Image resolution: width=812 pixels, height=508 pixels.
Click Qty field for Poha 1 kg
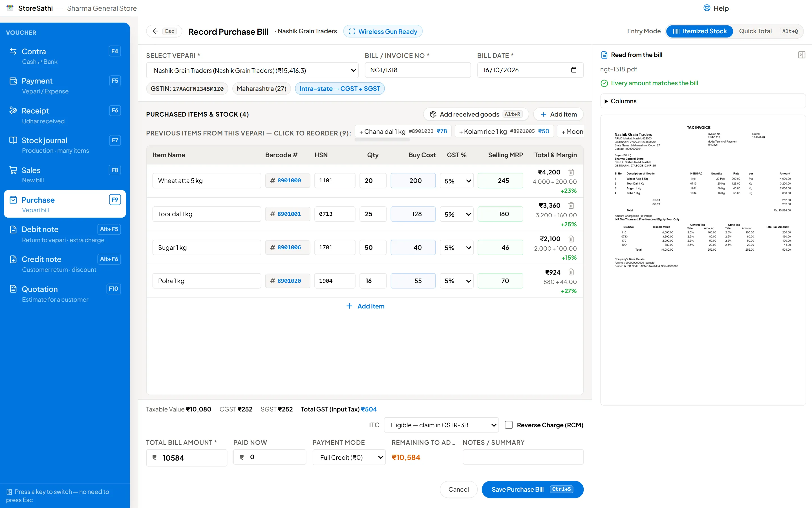372,281
